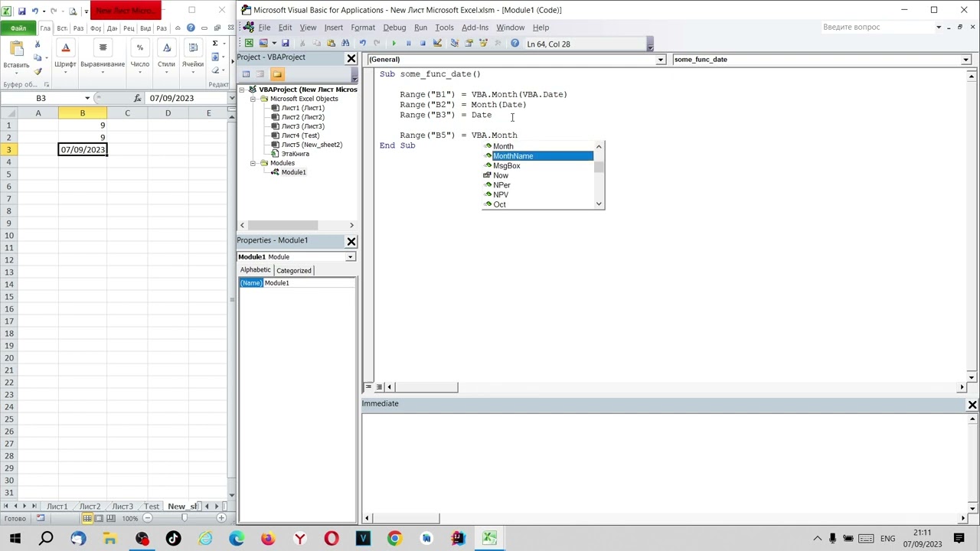The image size is (980, 551).
Task: Click Procedure View button under code pane
Action: pyautogui.click(x=368, y=387)
